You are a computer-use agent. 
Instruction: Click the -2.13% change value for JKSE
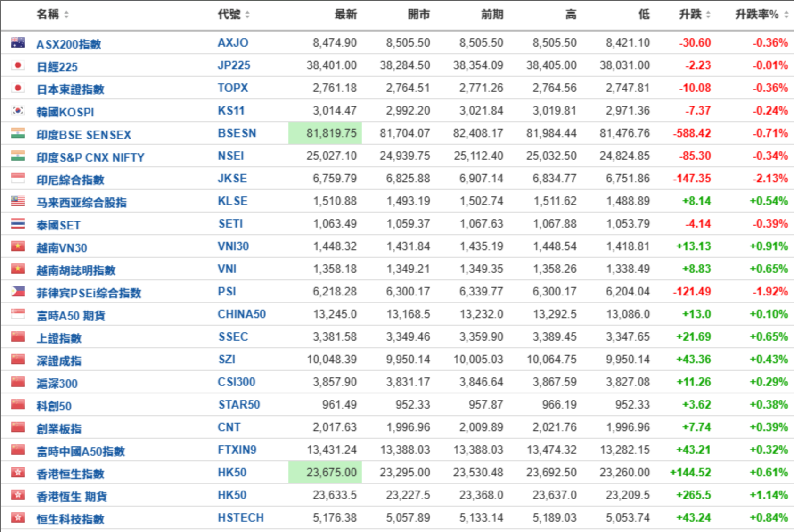tap(770, 178)
